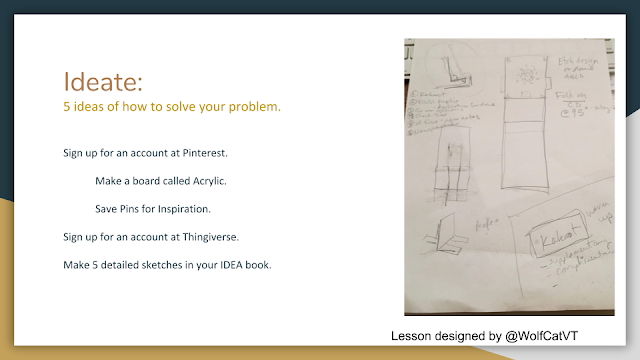Click 'Lesson designed by @WolfCatVT' credit text
640x360 pixels.
pos(484,336)
